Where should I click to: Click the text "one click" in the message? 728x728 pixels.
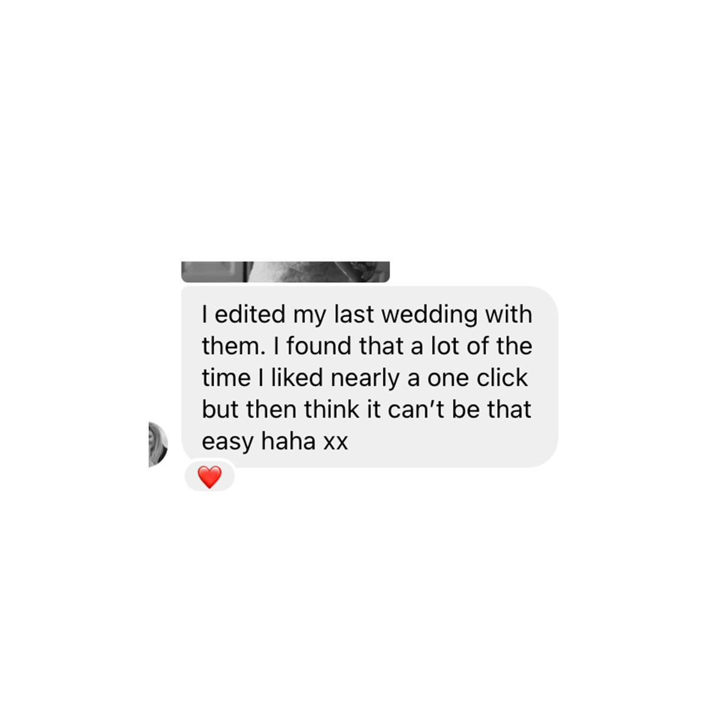tap(477, 378)
